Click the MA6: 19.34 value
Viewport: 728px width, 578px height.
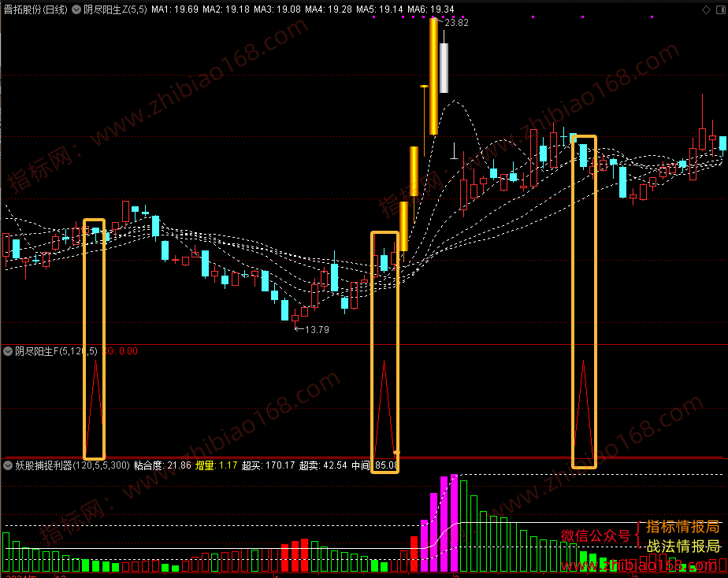[430, 9]
